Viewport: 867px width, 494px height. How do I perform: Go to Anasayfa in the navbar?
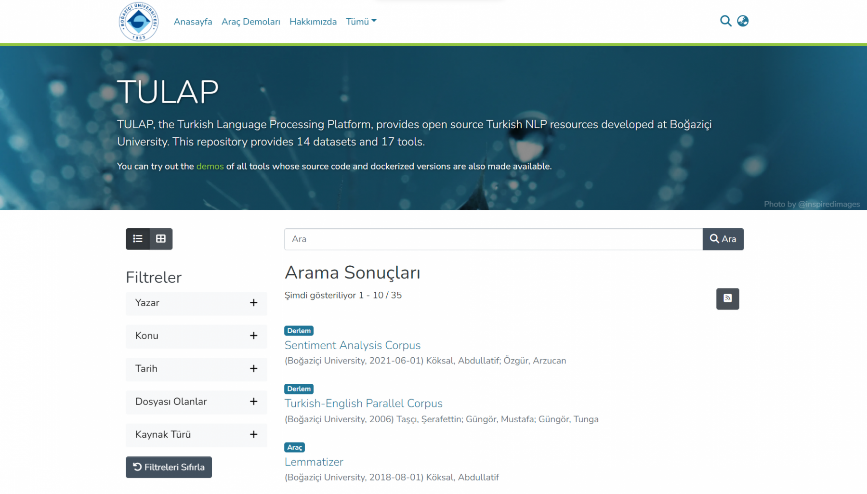(193, 21)
